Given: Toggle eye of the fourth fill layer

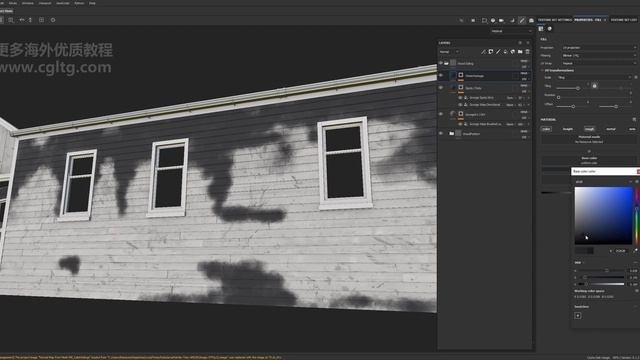Looking at the screenshot, I should pos(441,114).
